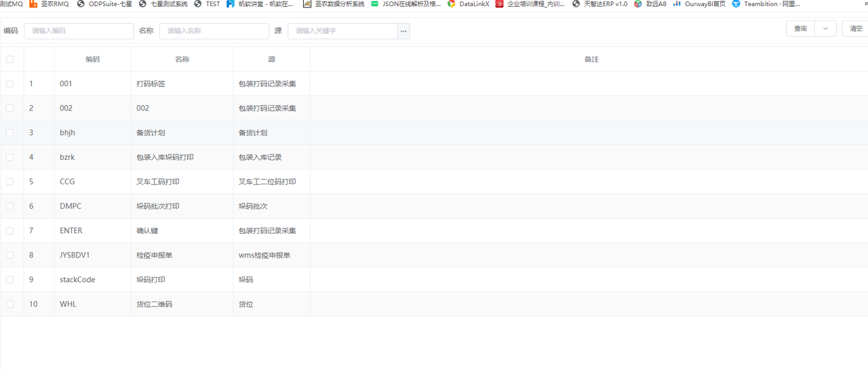This screenshot has width=868, height=370.
Task: Expand the dropdown arrow next to 查询
Action: coord(825,28)
